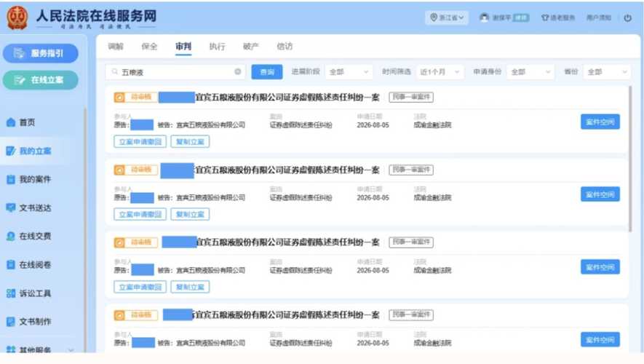644x364 pixels.
Task: Click 案件空间 for the fourth case
Action: pos(600,340)
